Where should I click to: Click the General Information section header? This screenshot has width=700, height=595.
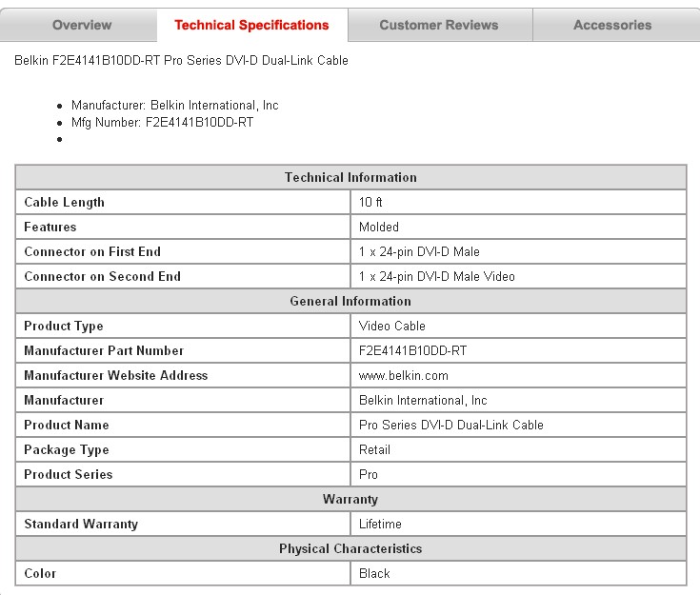[350, 301]
